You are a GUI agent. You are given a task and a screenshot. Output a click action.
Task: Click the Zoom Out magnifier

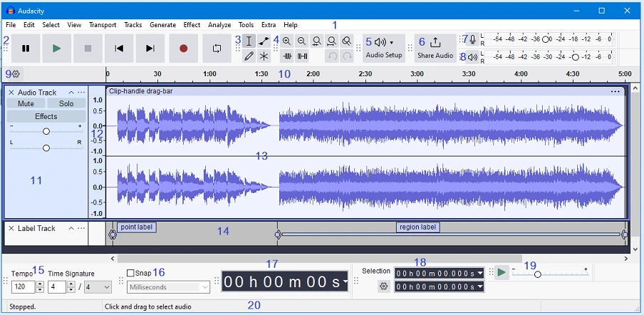point(301,41)
